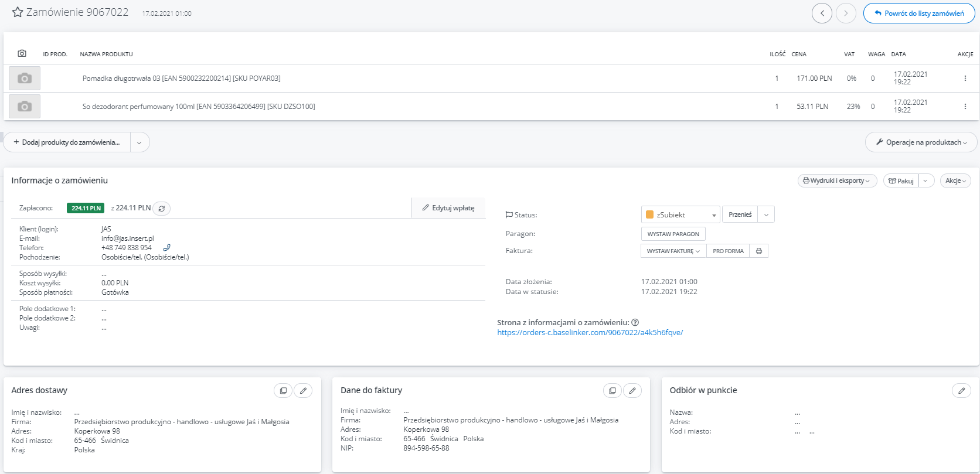Expand the add products dropdown arrow
Screen dimensions: 980x474
139,142
